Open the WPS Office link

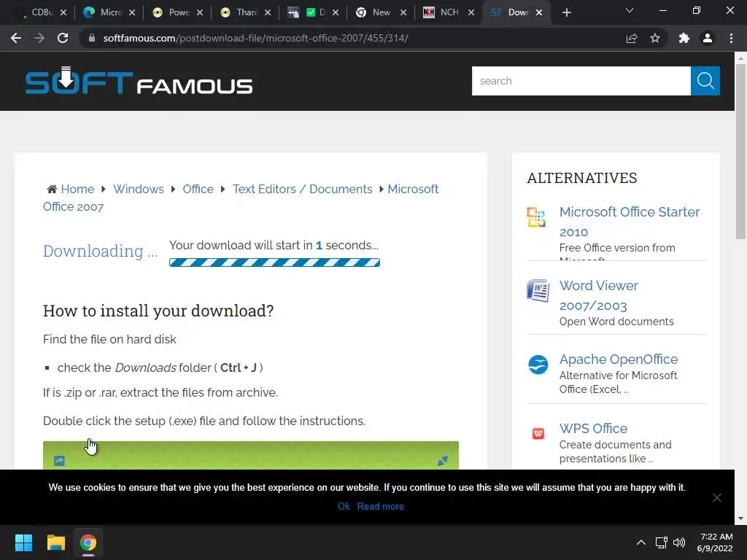[x=593, y=428]
